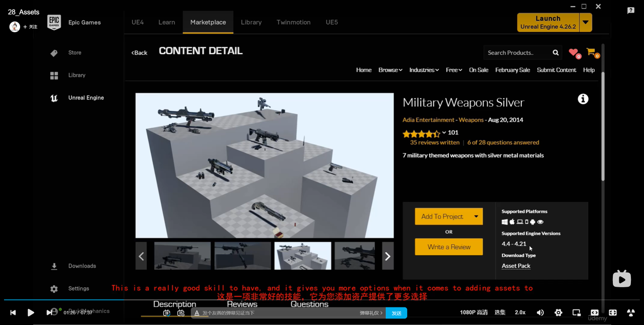
Task: Skip to next video
Action: (x=49, y=312)
